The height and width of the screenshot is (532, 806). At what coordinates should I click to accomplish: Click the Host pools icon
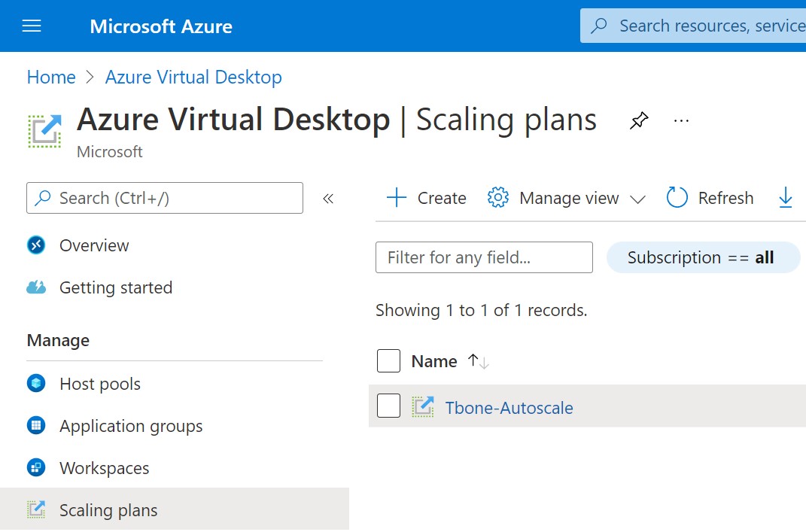pyautogui.click(x=36, y=384)
